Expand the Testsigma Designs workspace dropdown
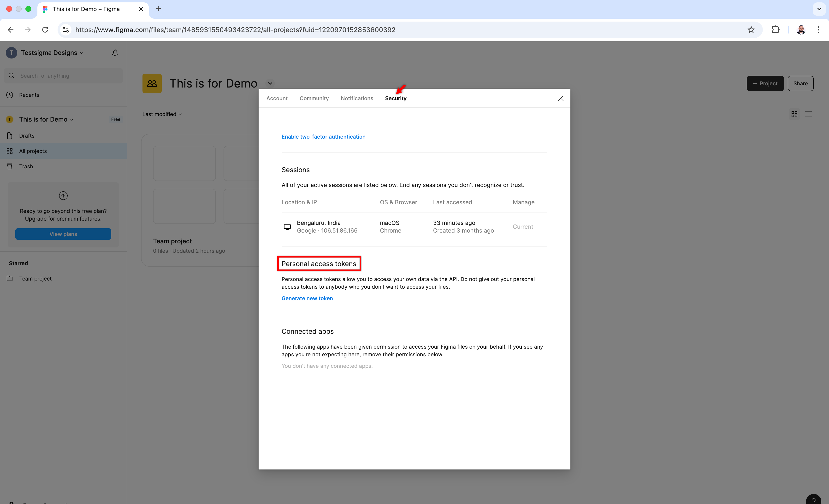 [81, 53]
